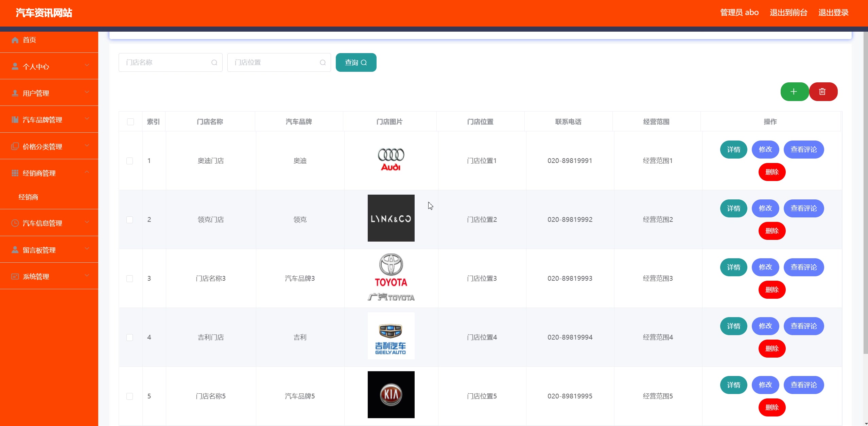868x426 pixels.
Task: Expand the 系统管理 menu chevron
Action: (87, 275)
